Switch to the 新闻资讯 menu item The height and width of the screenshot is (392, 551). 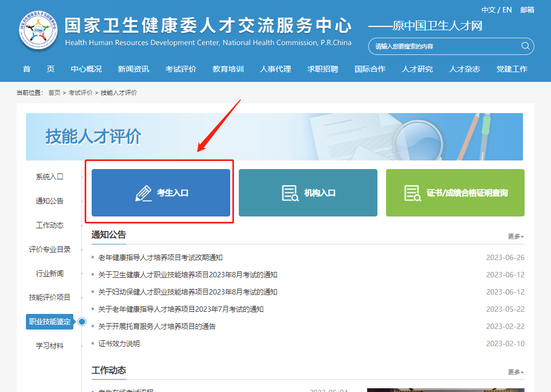point(133,69)
